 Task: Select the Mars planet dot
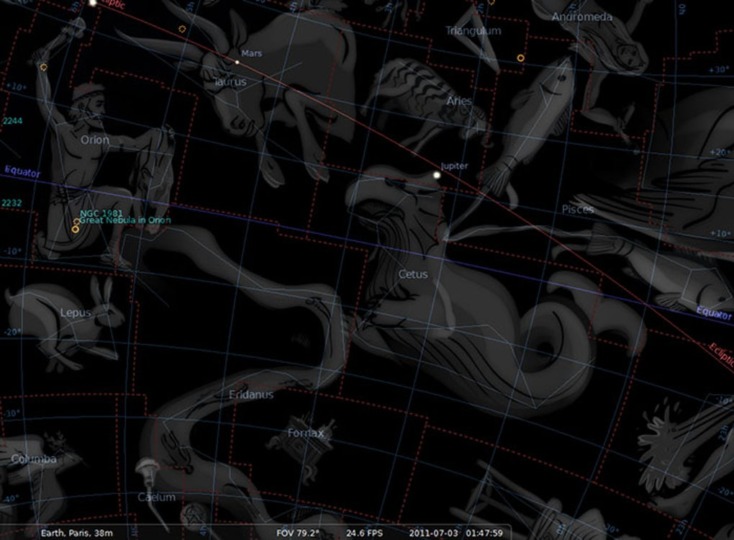(x=237, y=62)
